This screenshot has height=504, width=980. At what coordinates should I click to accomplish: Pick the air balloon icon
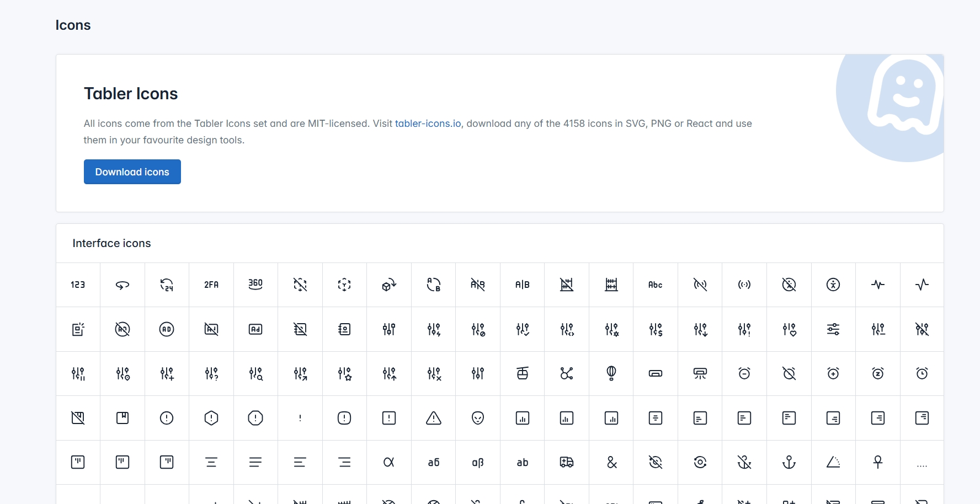pos(611,373)
